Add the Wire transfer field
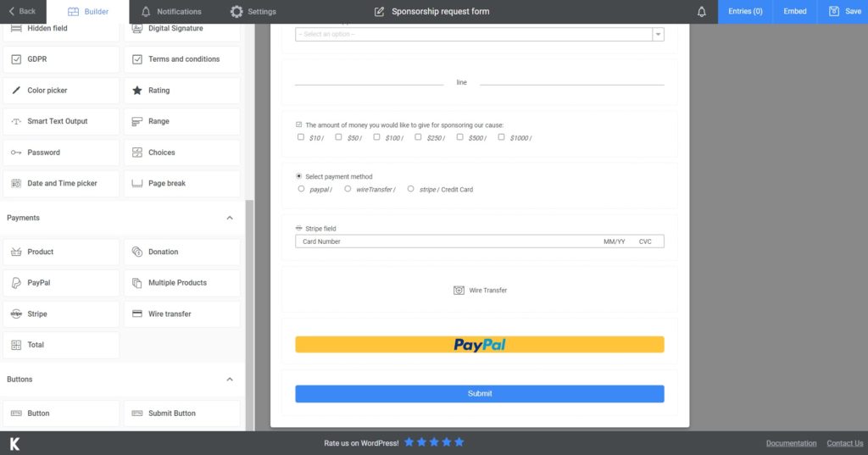868x455 pixels. [182, 314]
